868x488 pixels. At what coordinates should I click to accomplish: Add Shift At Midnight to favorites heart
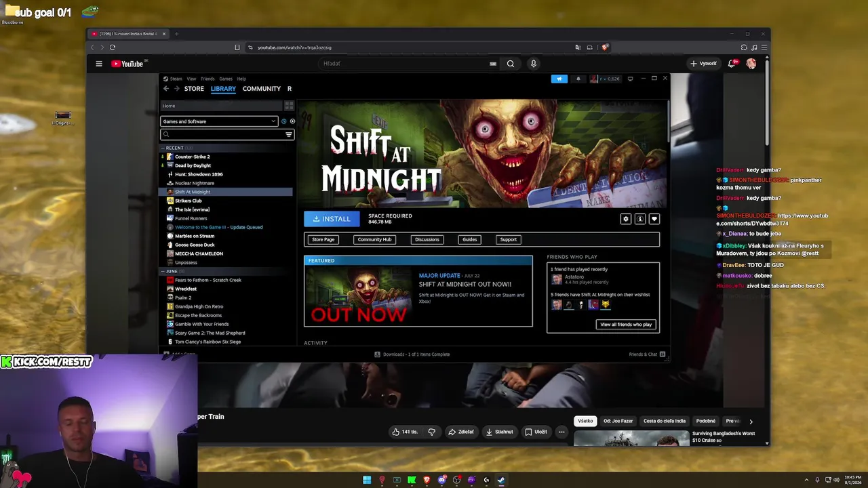click(654, 219)
